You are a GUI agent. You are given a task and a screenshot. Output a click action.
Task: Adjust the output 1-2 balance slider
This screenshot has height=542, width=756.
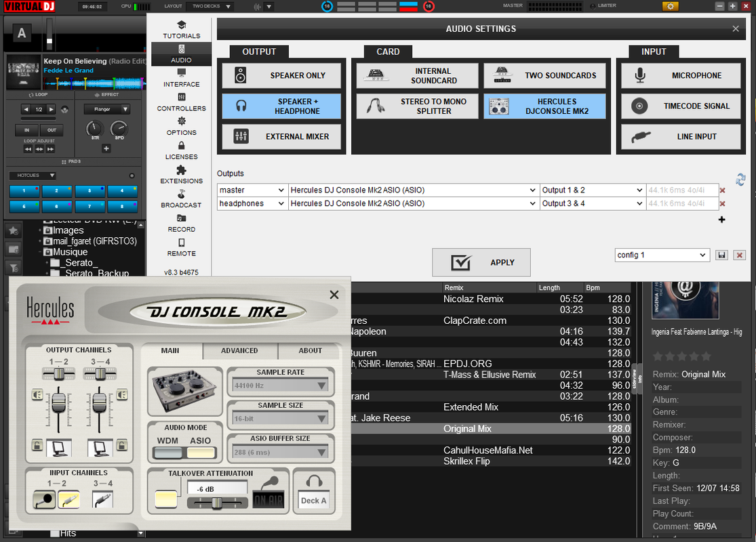[x=58, y=374]
